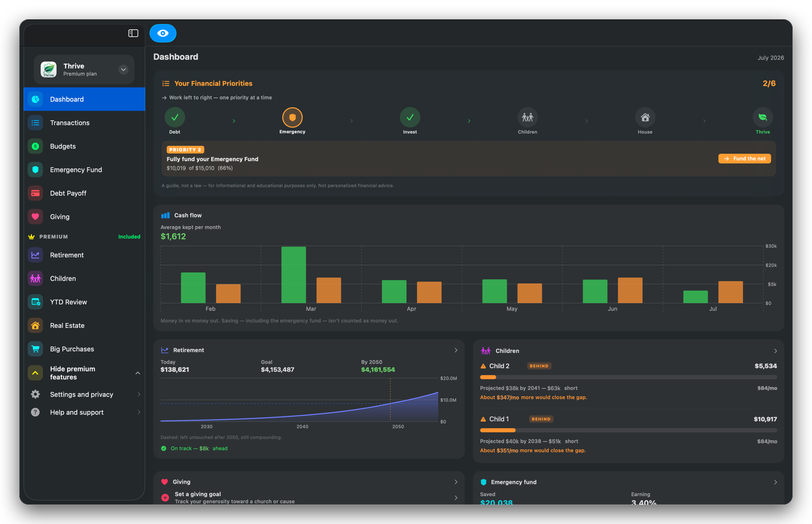Click the July 2026 date label
Image resolution: width=812 pixels, height=524 pixels.
(771, 58)
